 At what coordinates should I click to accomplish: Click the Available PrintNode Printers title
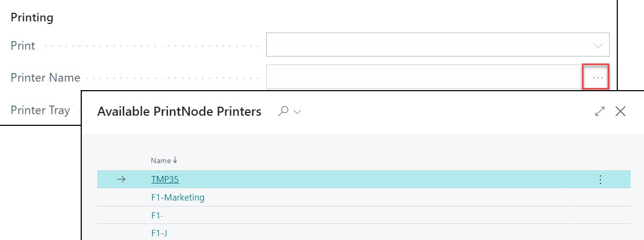[x=180, y=111]
